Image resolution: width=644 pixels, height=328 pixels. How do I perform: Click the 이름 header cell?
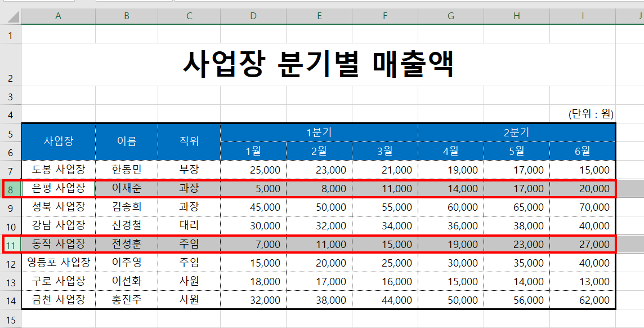tap(127, 142)
